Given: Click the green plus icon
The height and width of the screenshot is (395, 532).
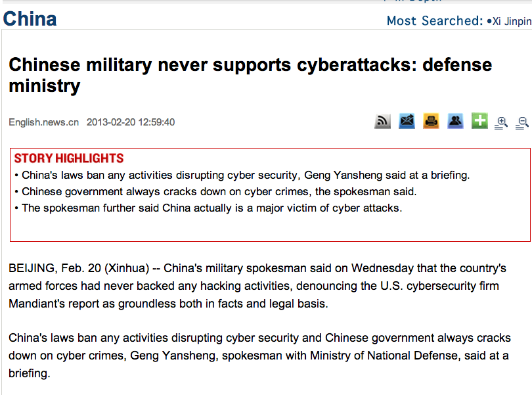Looking at the screenshot, I should point(479,121).
